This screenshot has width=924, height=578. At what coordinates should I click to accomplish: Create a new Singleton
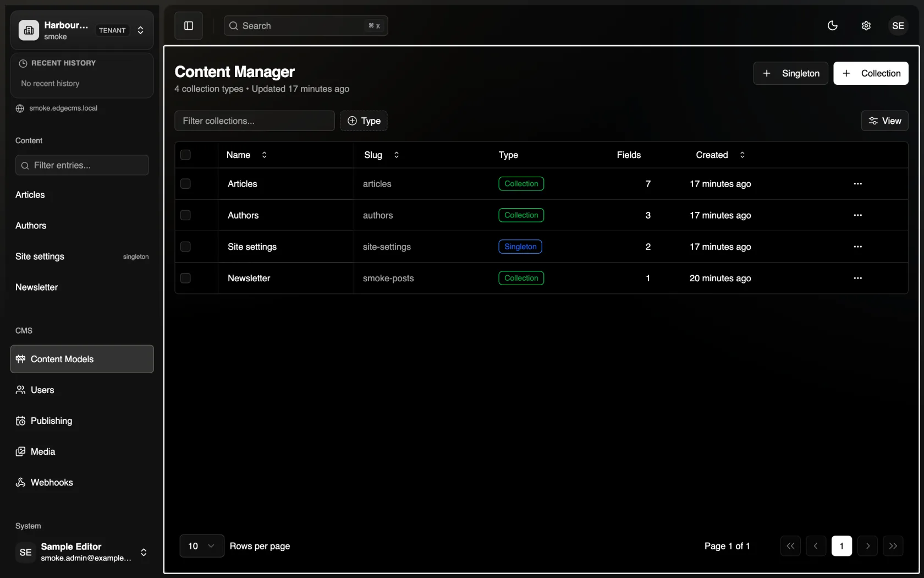pos(790,73)
